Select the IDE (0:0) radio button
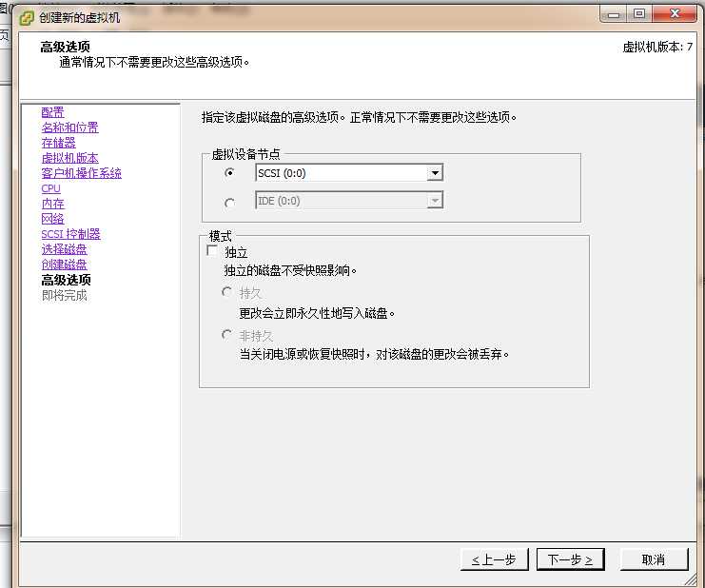The width and height of the screenshot is (705, 588). click(x=229, y=204)
